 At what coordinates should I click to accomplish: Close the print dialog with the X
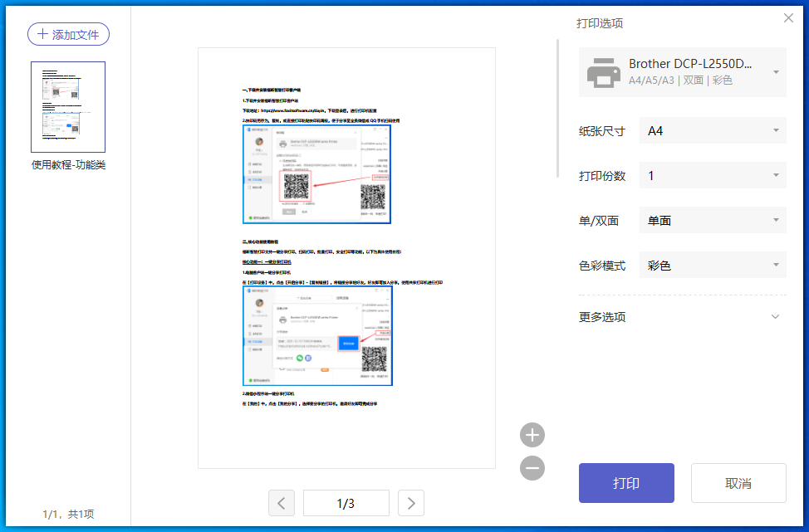[788, 17]
